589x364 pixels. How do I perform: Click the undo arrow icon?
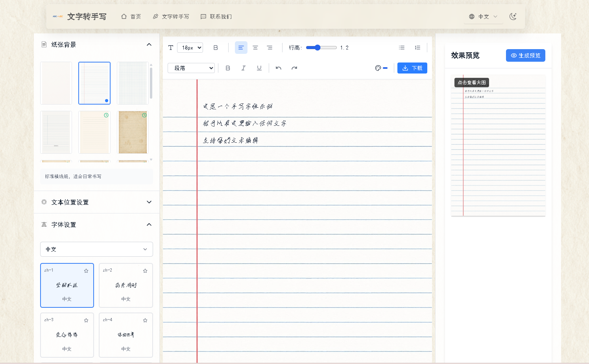[278, 68]
